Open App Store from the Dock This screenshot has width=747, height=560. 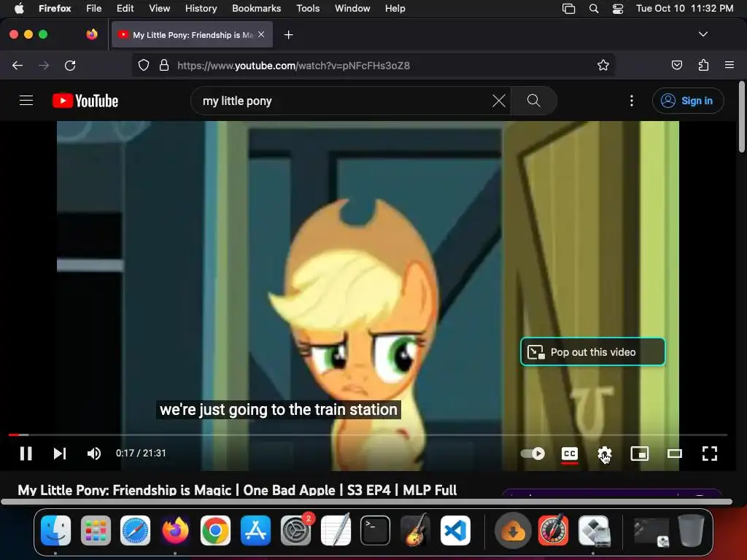(255, 530)
